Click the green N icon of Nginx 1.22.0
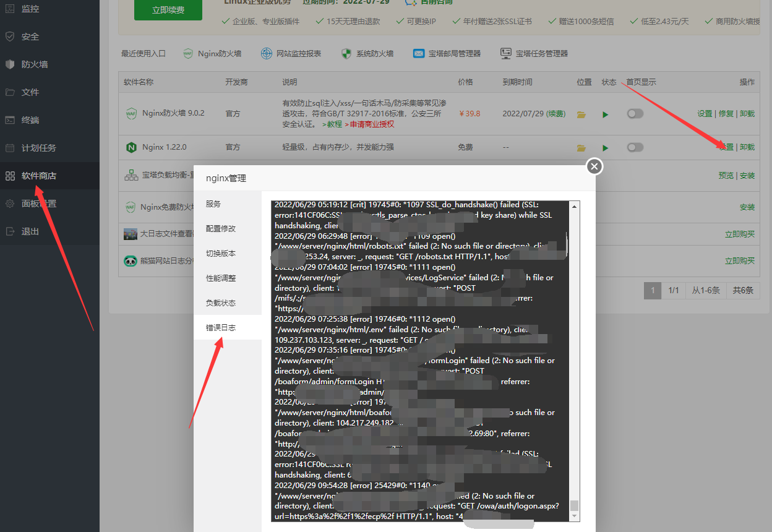The image size is (772, 532). (131, 147)
